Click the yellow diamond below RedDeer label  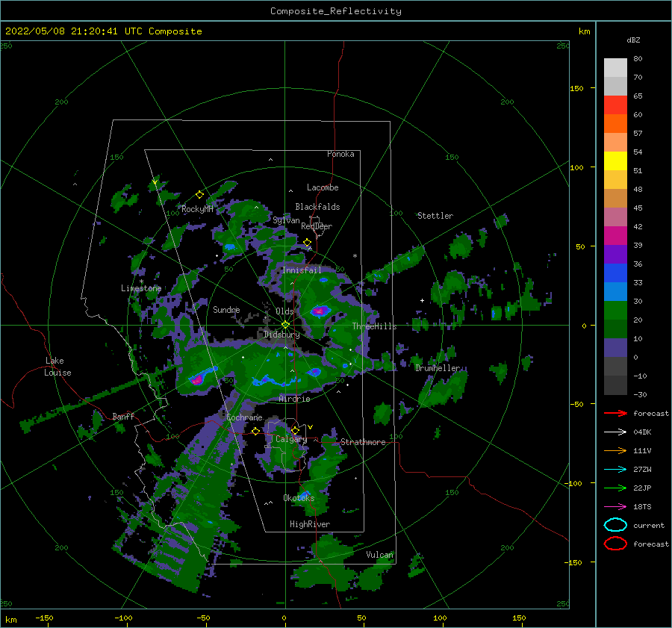tap(308, 243)
